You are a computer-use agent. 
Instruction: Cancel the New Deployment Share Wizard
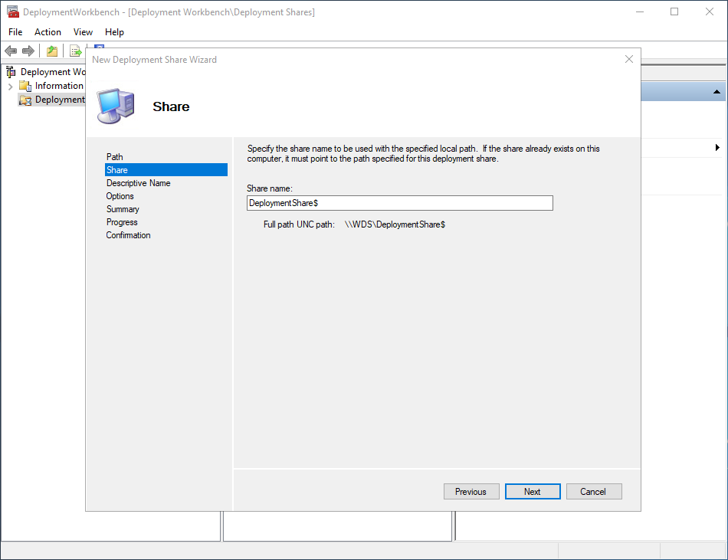(594, 491)
